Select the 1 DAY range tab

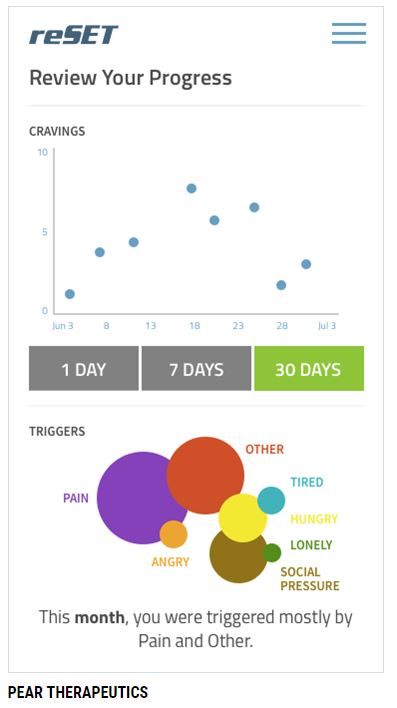[x=84, y=368]
